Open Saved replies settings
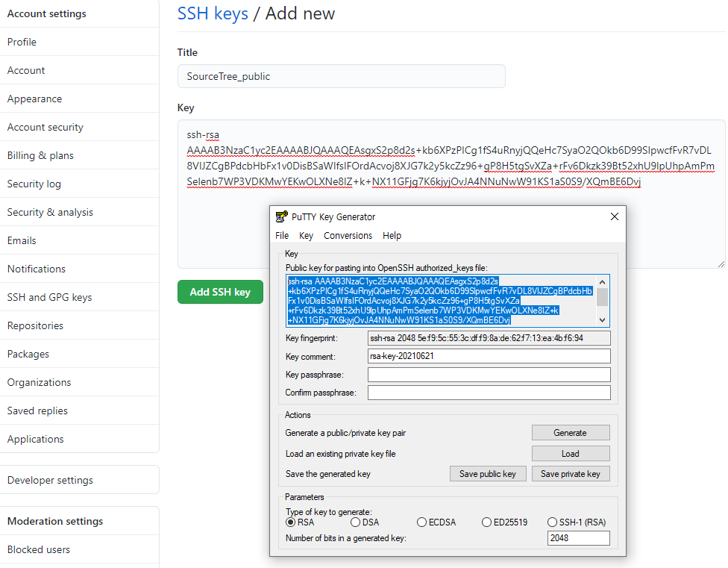Viewport: 728px width, 568px height. pos(79,410)
